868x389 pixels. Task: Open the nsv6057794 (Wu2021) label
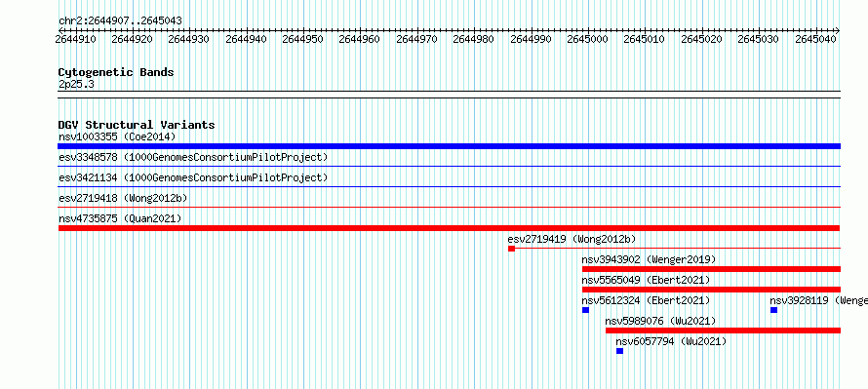pos(671,341)
